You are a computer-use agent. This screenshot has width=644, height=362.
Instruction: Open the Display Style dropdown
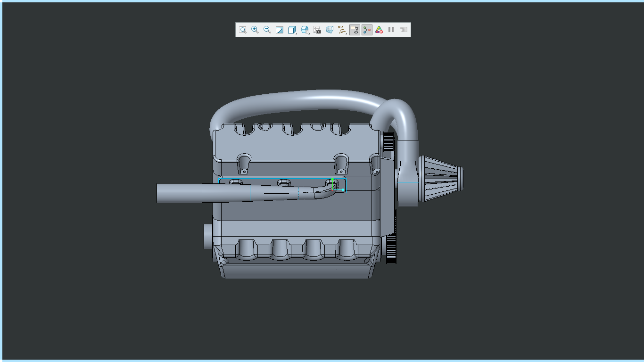292,30
